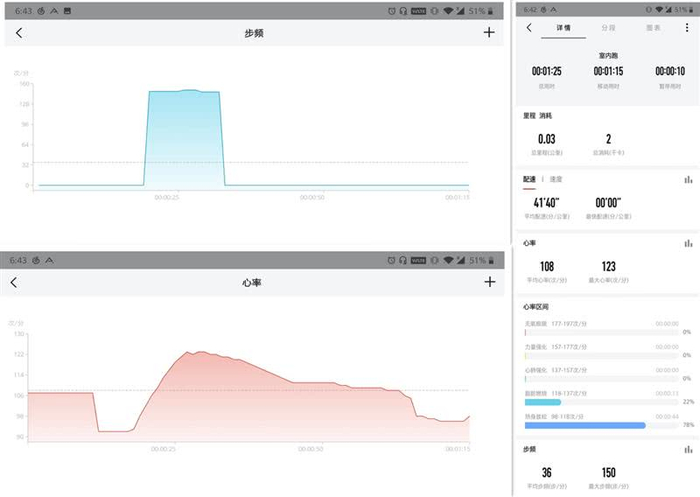Open the chart icon beside 心率 section
The image size is (700, 497).
688,243
